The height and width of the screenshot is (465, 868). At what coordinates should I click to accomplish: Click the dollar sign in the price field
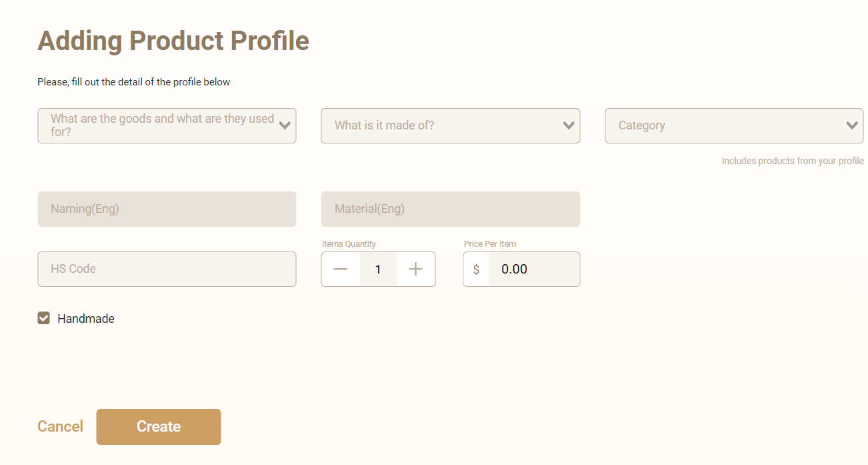pyautogui.click(x=476, y=269)
